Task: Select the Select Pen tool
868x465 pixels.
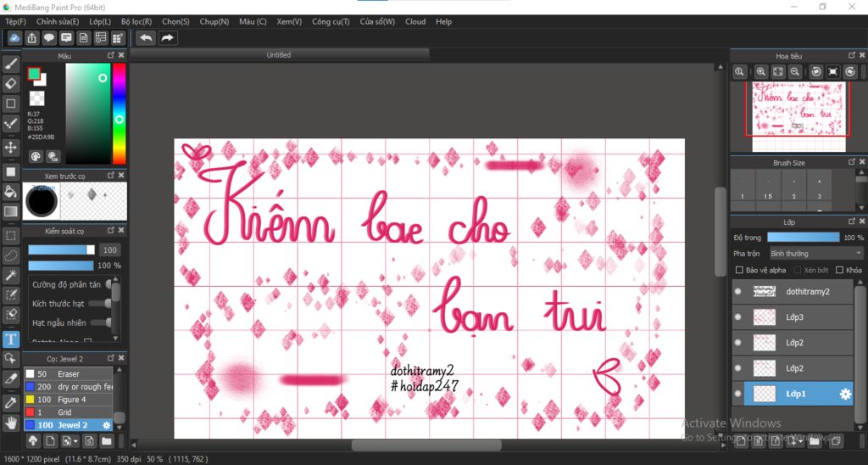Action: [x=10, y=294]
